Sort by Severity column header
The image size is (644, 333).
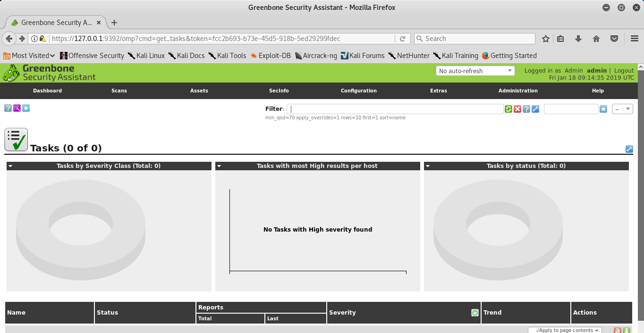(342, 313)
